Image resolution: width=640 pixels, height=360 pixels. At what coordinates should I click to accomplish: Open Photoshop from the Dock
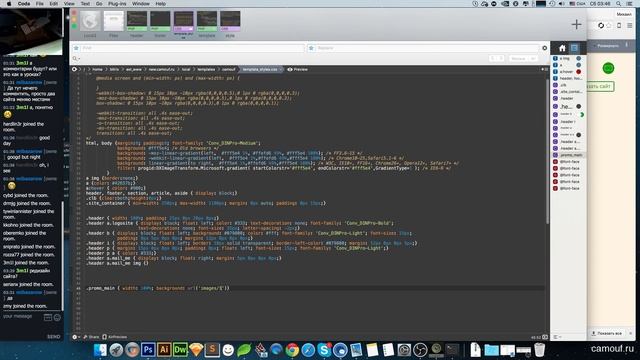coord(148,350)
